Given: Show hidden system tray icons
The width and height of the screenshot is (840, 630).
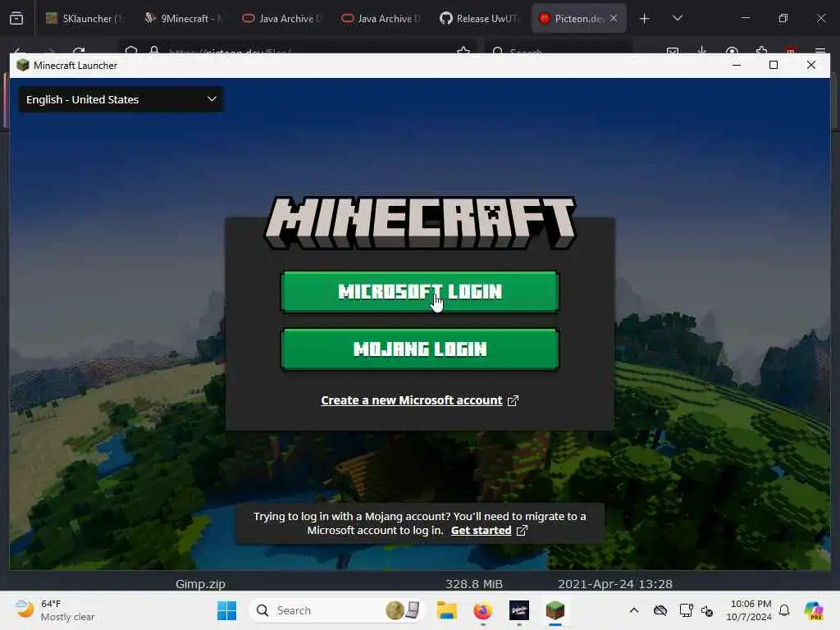Looking at the screenshot, I should click(634, 610).
